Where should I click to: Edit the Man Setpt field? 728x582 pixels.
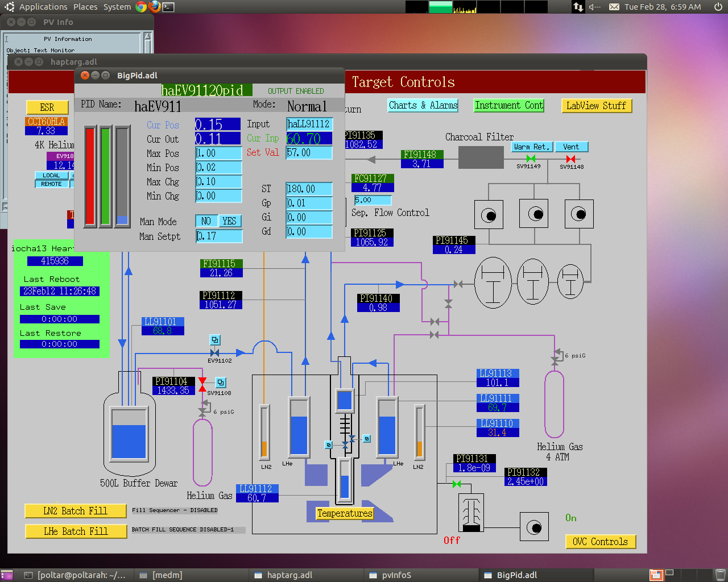(x=219, y=236)
